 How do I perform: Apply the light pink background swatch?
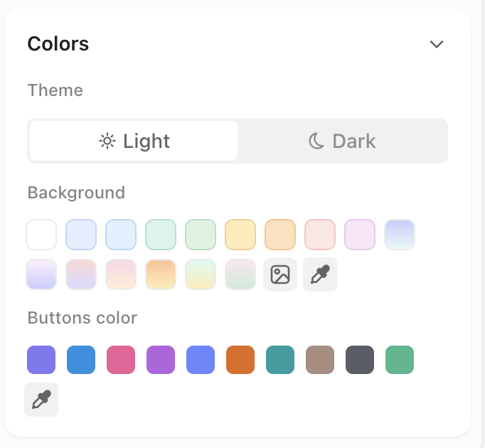point(320,235)
